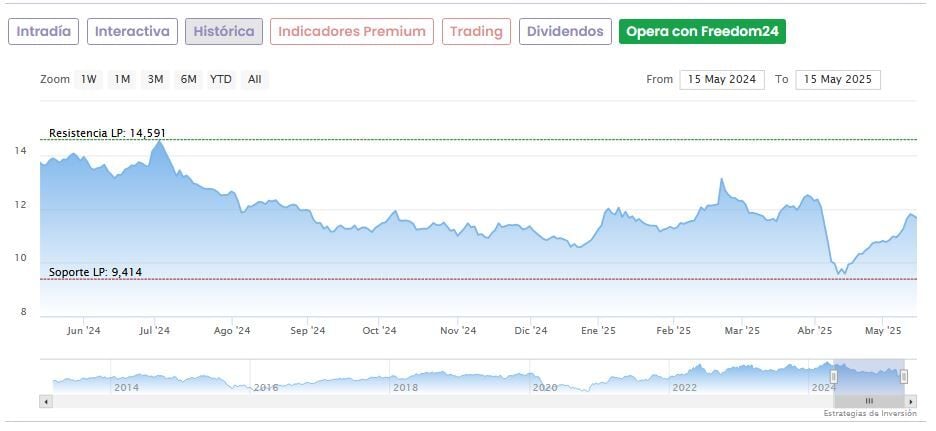Image resolution: width=936 pixels, height=431 pixels.
Task: Click the navigator right range handle
Action: (x=904, y=376)
